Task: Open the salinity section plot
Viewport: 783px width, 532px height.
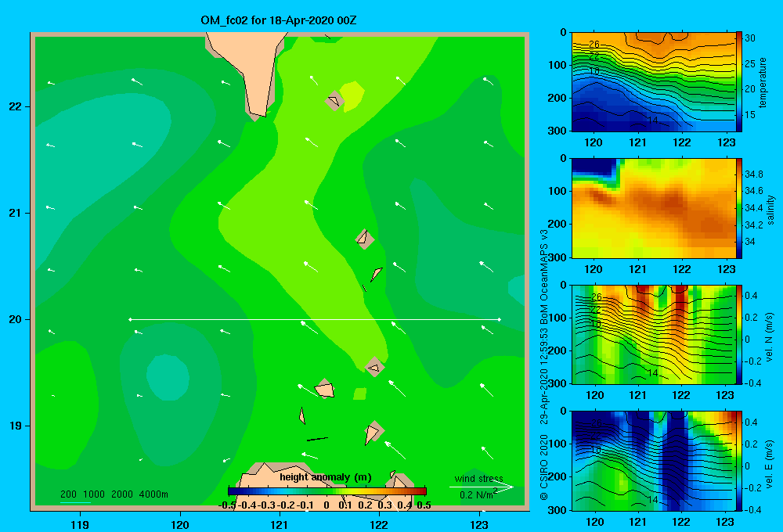Action: pos(653,208)
